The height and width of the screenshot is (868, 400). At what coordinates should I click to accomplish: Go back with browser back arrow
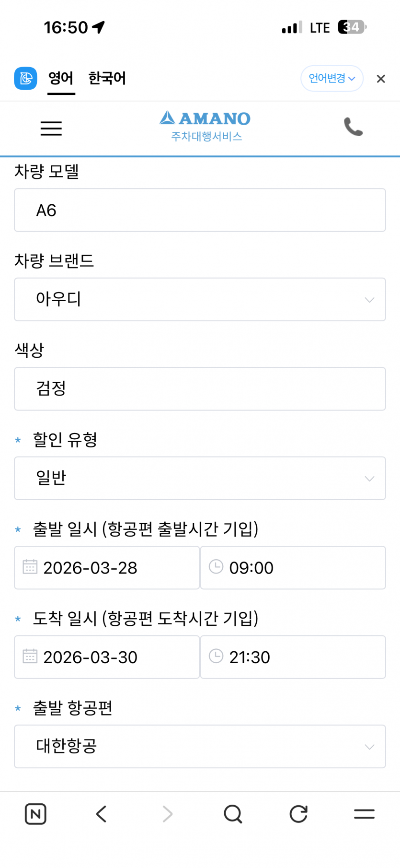pos(101,814)
